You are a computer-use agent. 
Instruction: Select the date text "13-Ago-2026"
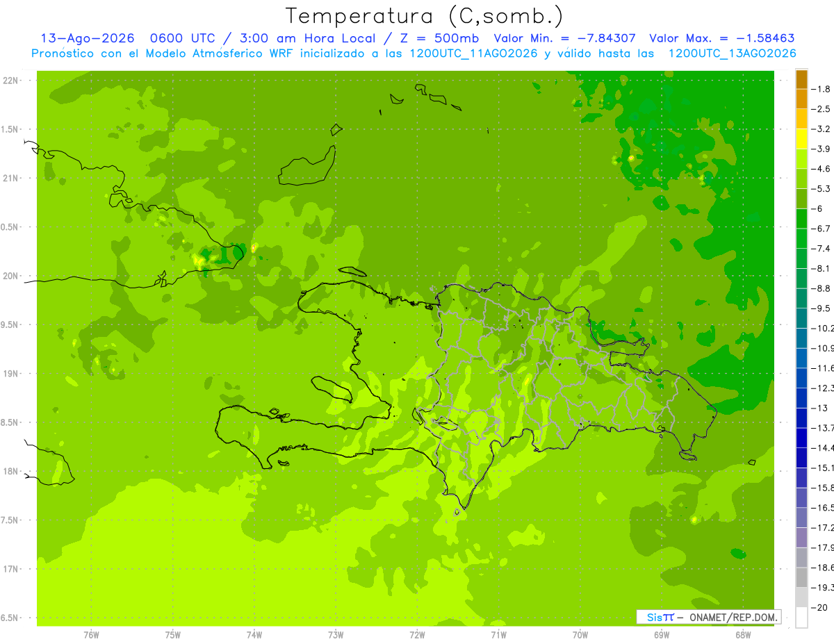coord(87,38)
